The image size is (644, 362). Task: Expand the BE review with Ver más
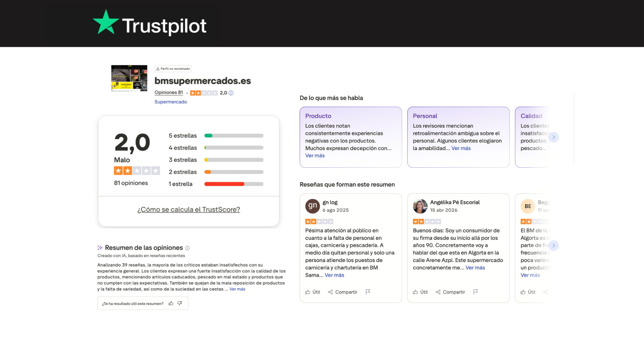click(530, 275)
